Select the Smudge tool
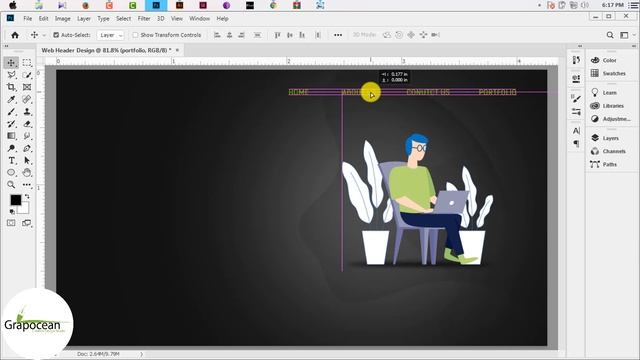The width and height of the screenshot is (640, 360). (x=27, y=136)
